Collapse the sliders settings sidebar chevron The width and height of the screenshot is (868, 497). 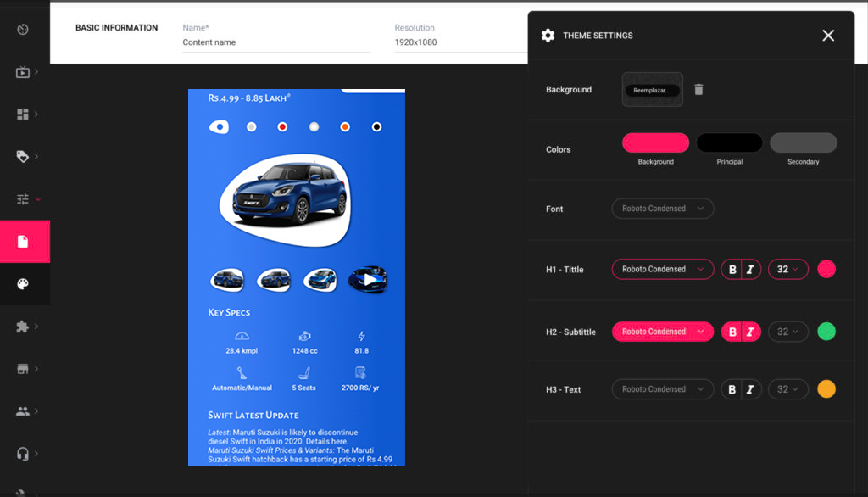[x=37, y=199]
